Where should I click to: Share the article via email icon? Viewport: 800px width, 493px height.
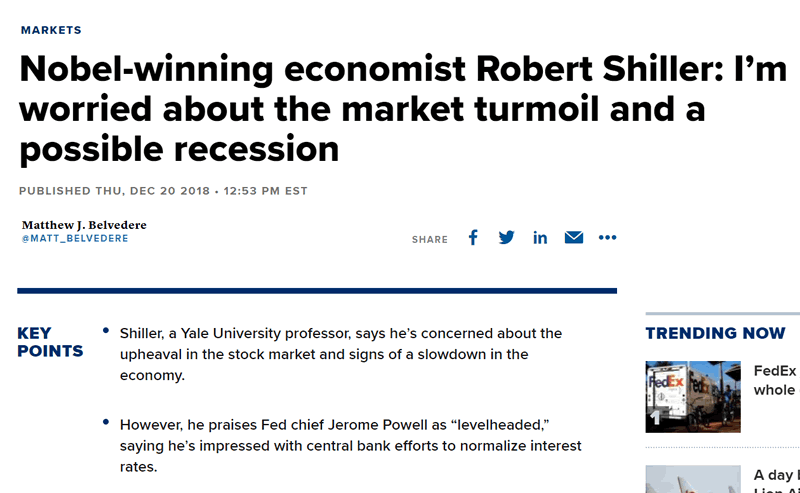pos(574,238)
